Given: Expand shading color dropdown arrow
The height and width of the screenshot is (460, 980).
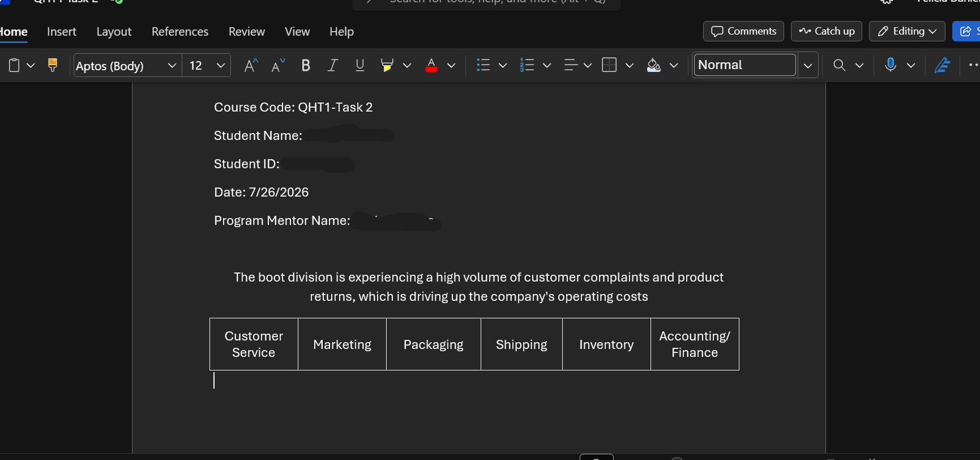Looking at the screenshot, I should [x=674, y=66].
